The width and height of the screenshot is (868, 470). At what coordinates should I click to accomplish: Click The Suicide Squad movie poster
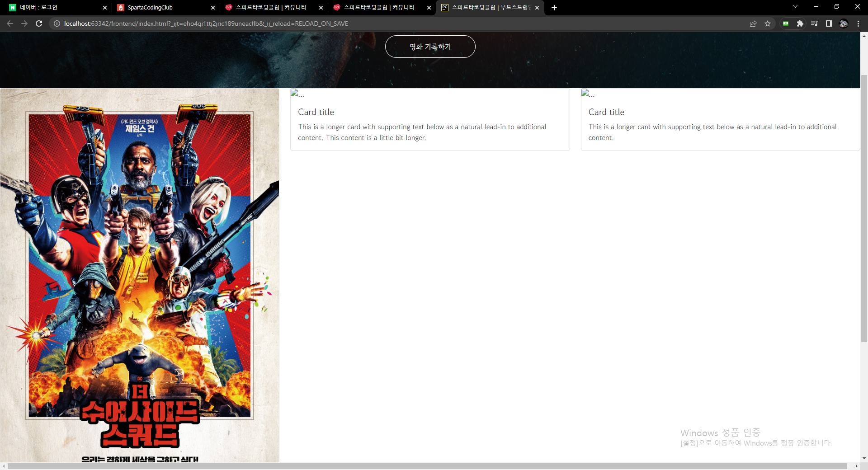pyautogui.click(x=140, y=275)
